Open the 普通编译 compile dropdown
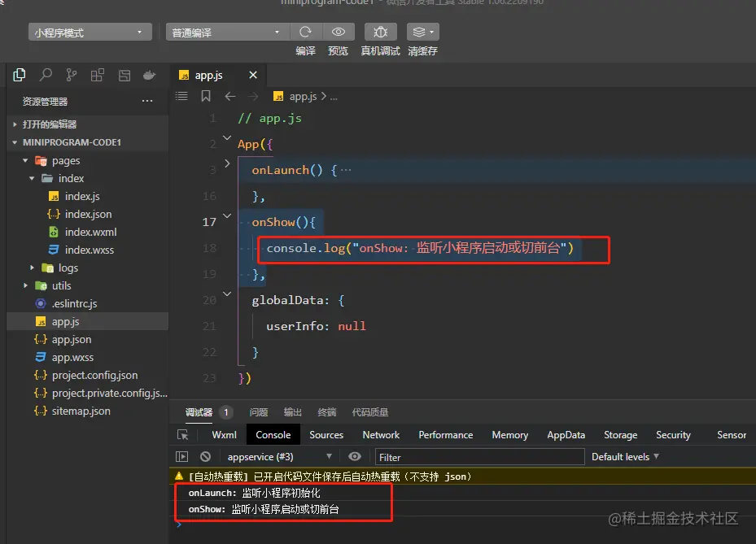The height and width of the screenshot is (544, 756). coord(228,33)
